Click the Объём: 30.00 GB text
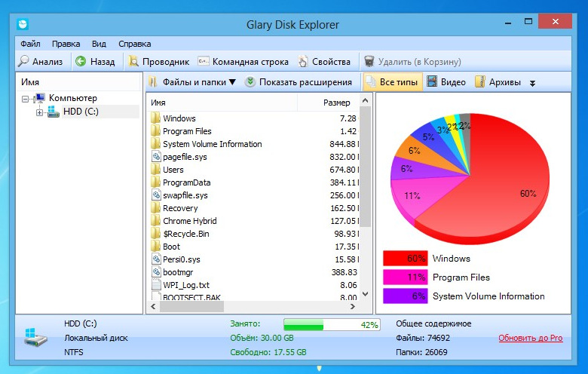The height and width of the screenshot is (374, 588). 262,338
